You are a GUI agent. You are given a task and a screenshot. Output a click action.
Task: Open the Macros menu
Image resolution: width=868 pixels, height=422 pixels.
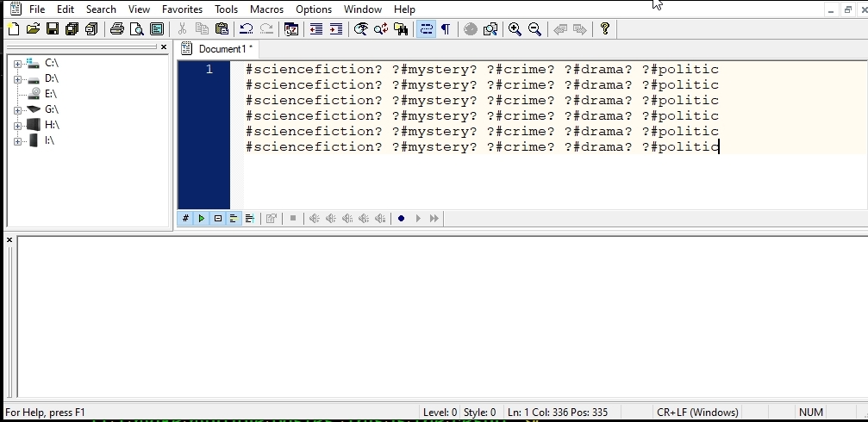point(266,9)
